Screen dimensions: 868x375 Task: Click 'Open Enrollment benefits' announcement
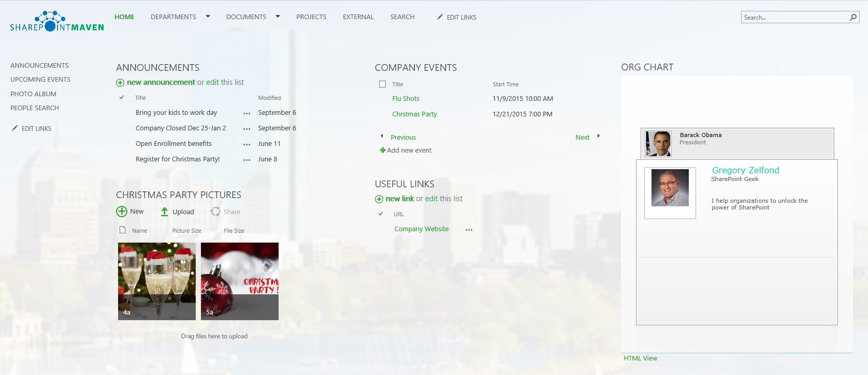point(173,144)
